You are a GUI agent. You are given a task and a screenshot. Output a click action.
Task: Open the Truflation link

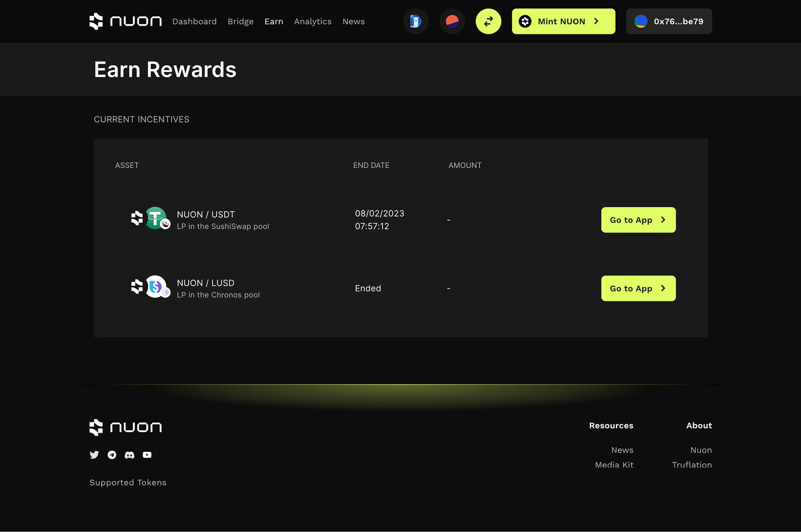pyautogui.click(x=692, y=465)
